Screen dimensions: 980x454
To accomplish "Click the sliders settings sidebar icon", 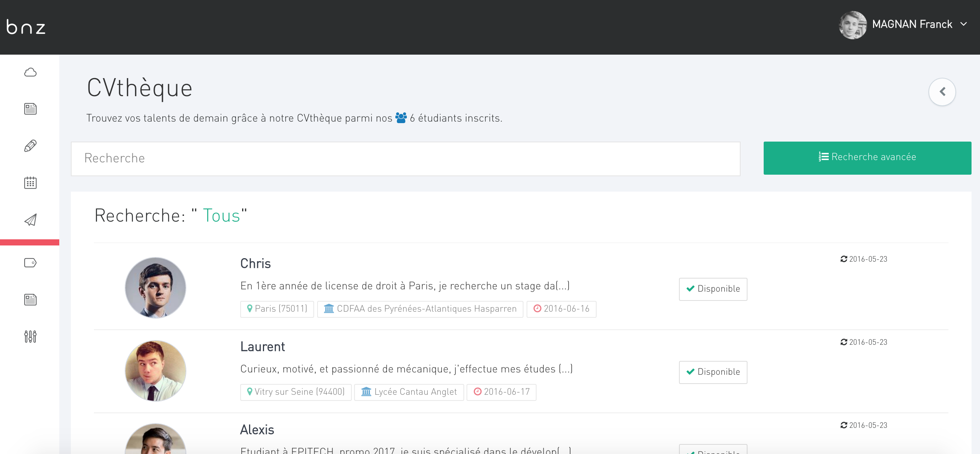I will pos(30,337).
